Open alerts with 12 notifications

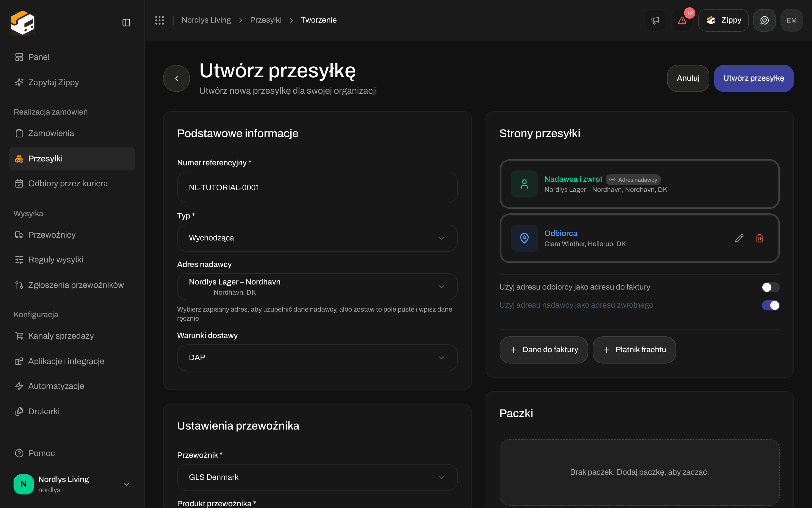tap(682, 20)
